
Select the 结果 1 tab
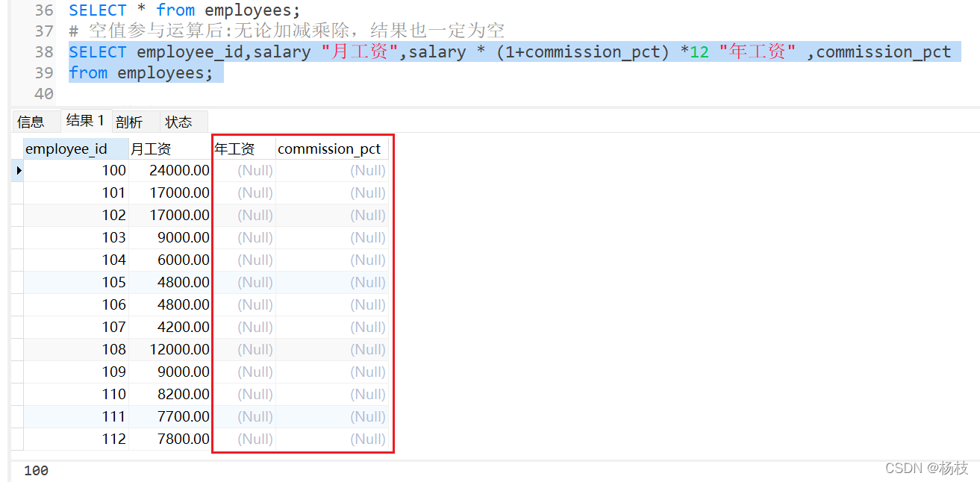click(85, 120)
